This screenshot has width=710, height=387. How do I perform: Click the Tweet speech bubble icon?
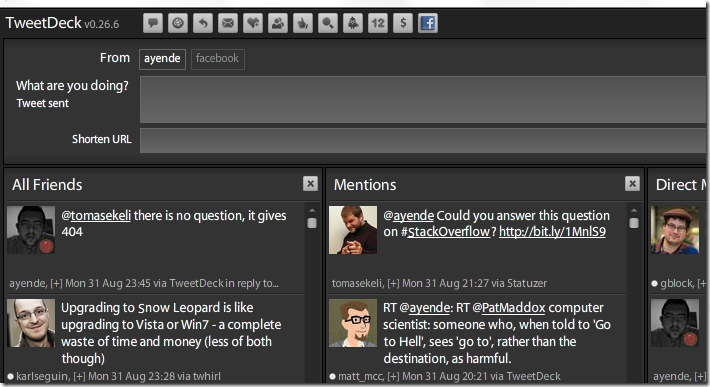click(x=153, y=23)
